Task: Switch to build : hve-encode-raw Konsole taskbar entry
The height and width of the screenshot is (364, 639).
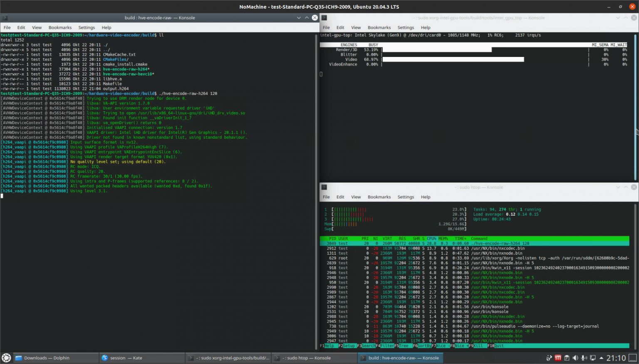Action: click(400, 358)
